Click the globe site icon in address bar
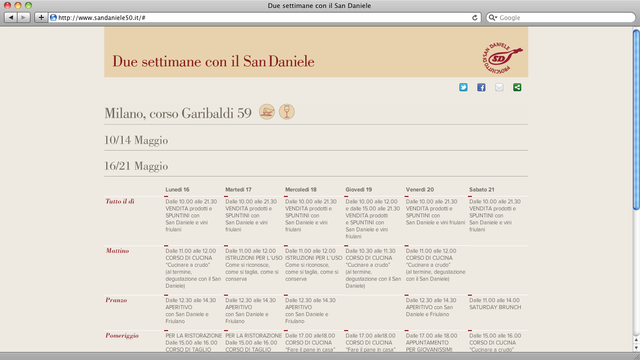 [53, 18]
